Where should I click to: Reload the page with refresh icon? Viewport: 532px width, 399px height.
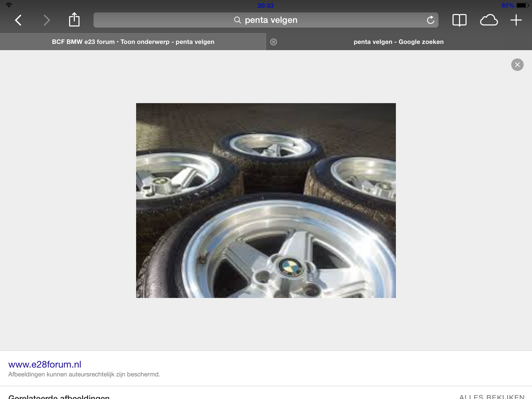pyautogui.click(x=430, y=20)
